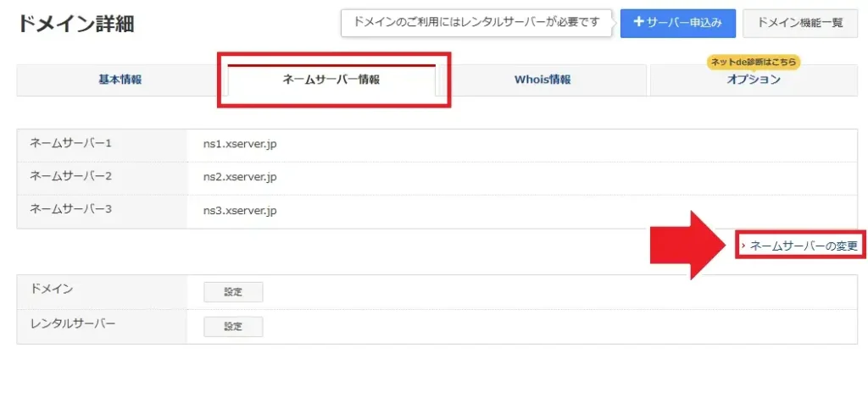Select the ネームサーバー情報 tab

(x=331, y=80)
